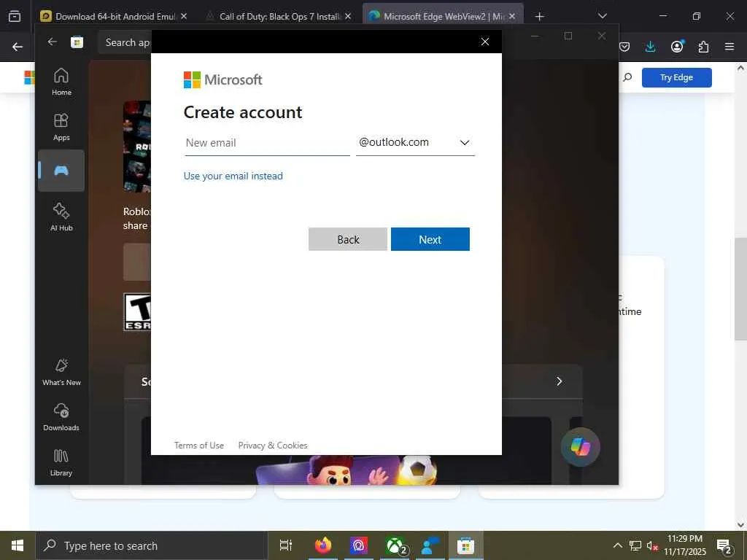Open Home in Microsoft Store sidebar
The height and width of the screenshot is (560, 747).
coord(61,82)
